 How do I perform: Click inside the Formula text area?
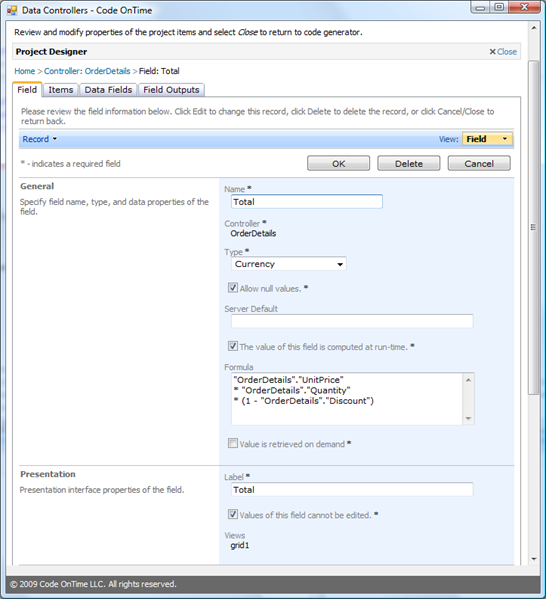347,399
